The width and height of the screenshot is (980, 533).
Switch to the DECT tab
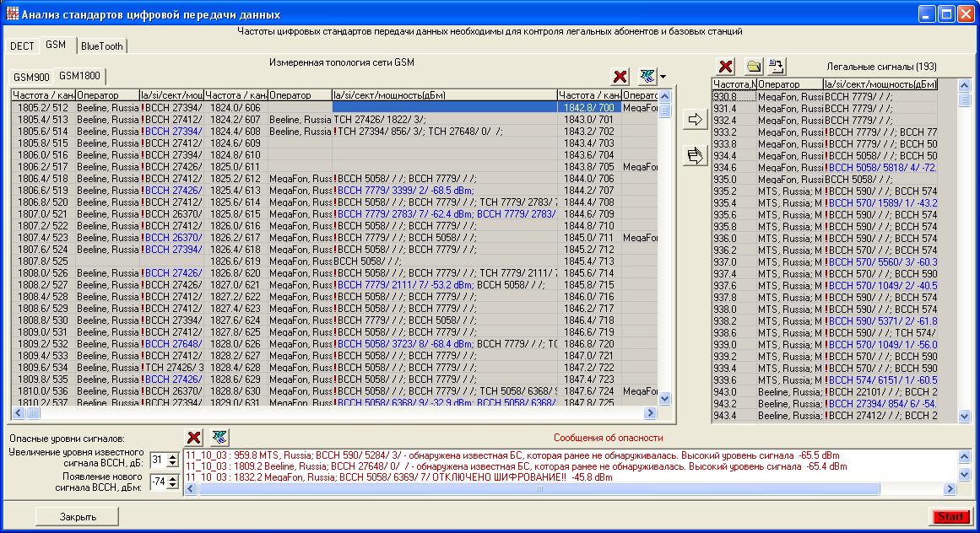pos(23,46)
